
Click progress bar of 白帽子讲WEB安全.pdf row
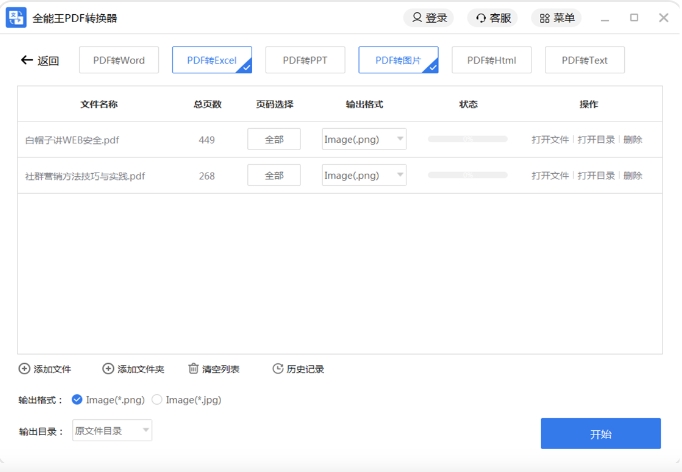pyautogui.click(x=468, y=139)
